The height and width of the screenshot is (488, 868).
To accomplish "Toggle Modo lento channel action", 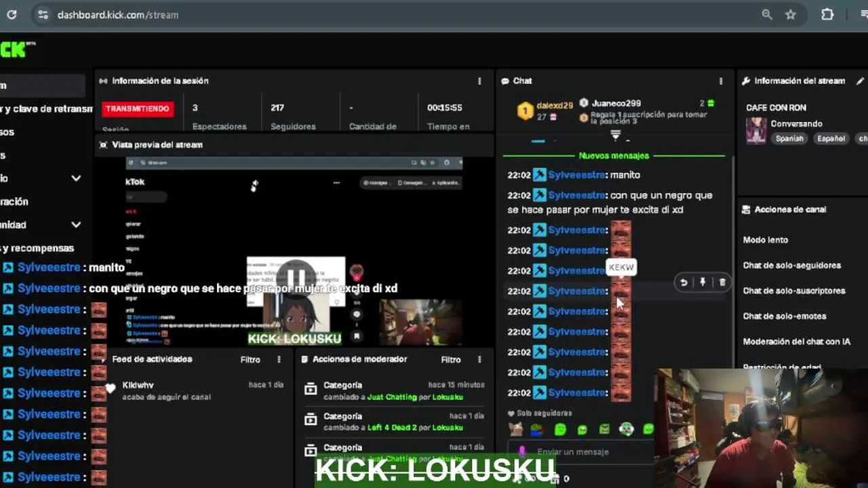I will coord(765,240).
